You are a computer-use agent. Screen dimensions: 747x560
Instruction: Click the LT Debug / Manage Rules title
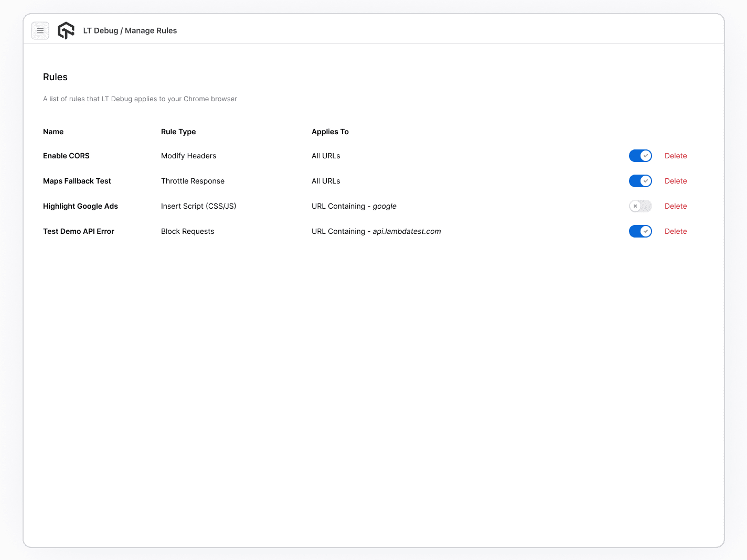[130, 31]
